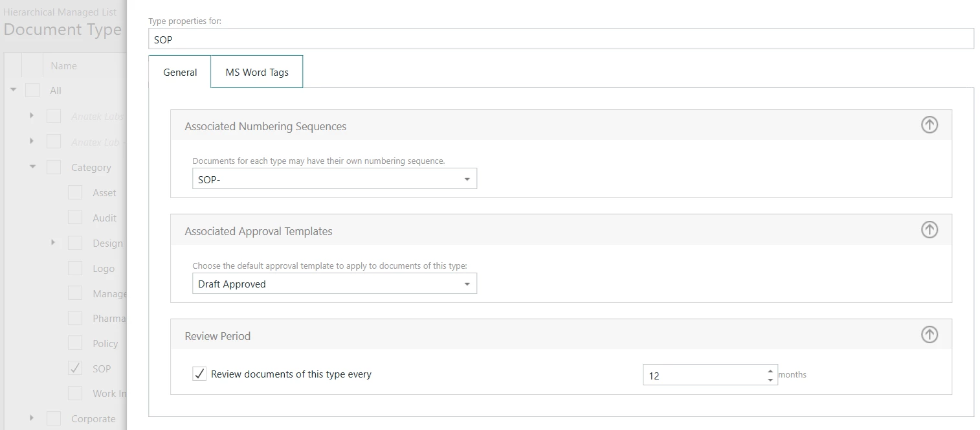Click the review months number field

coord(703,375)
